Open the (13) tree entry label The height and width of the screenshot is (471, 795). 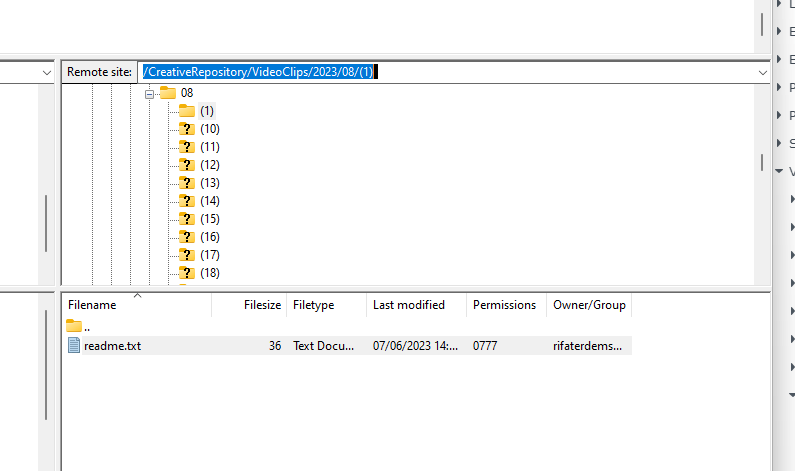(210, 183)
